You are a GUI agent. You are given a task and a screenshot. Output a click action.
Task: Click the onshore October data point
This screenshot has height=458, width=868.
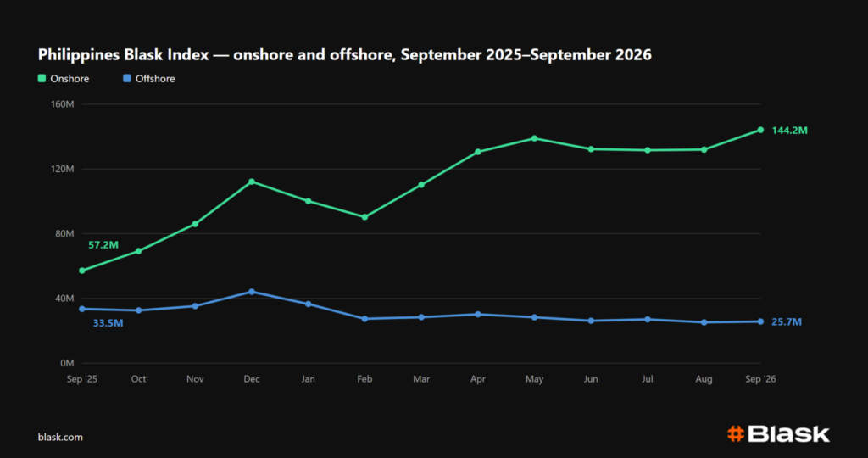[x=138, y=251]
